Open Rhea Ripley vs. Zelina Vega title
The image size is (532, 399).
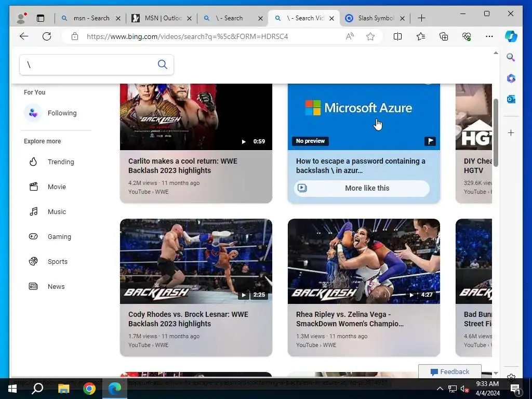[350, 319]
